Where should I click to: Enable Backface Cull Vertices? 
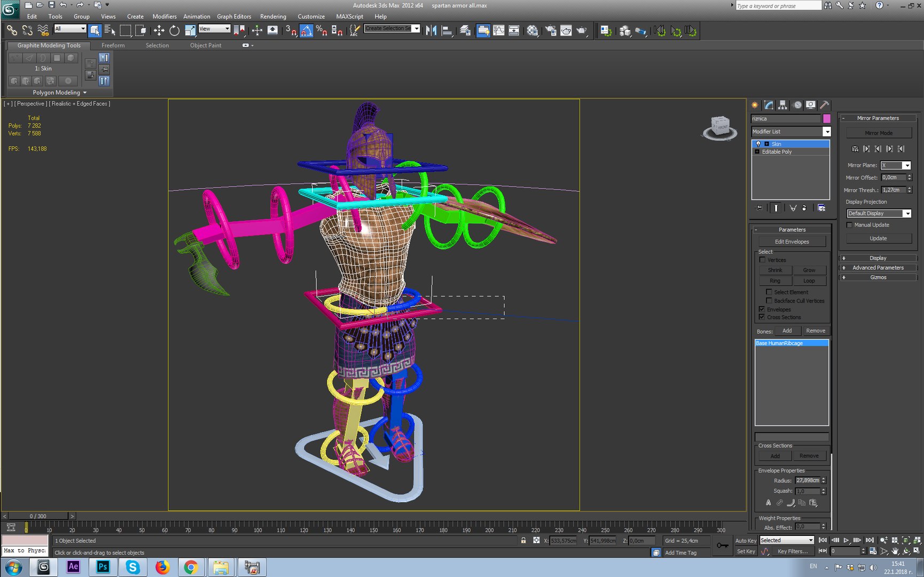tap(769, 300)
